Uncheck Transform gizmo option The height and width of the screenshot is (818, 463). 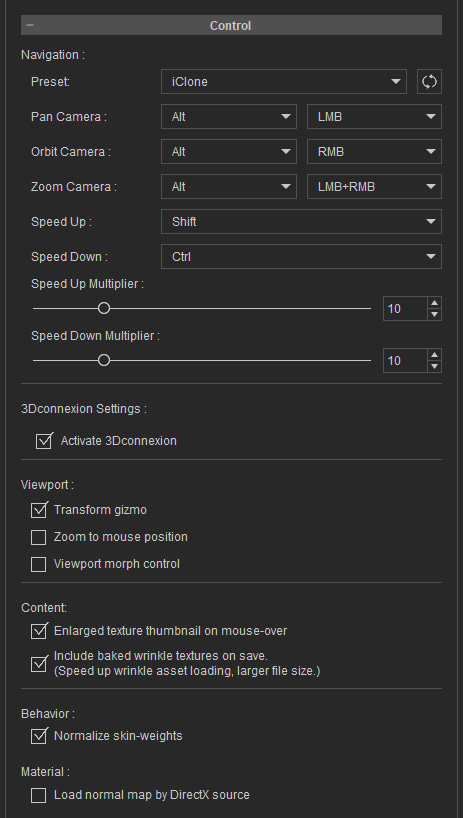coord(39,510)
